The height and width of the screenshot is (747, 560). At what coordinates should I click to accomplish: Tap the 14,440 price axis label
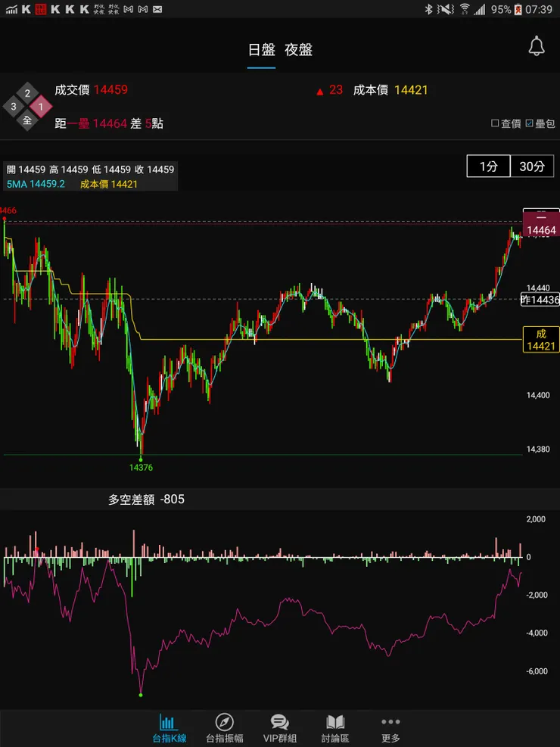tap(538, 288)
